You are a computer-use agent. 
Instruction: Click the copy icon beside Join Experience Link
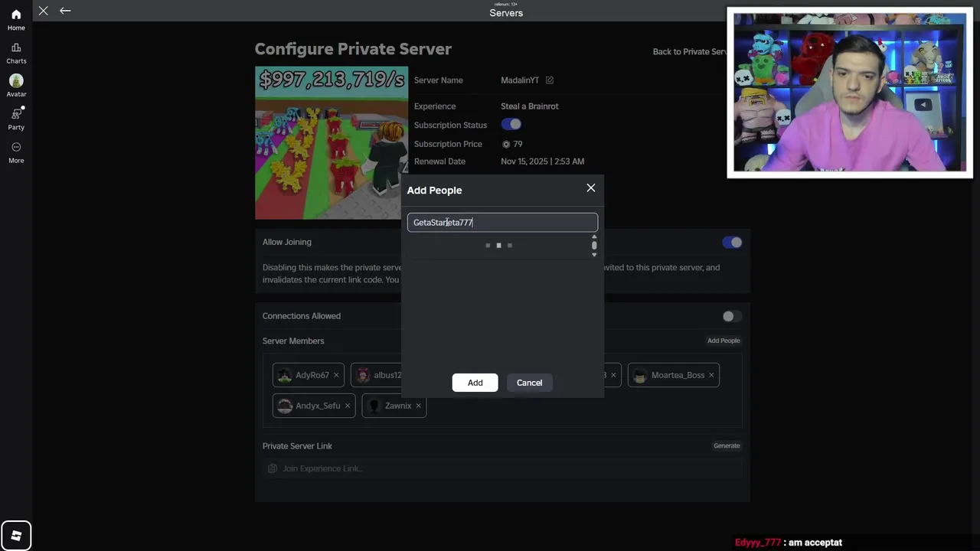(x=272, y=468)
